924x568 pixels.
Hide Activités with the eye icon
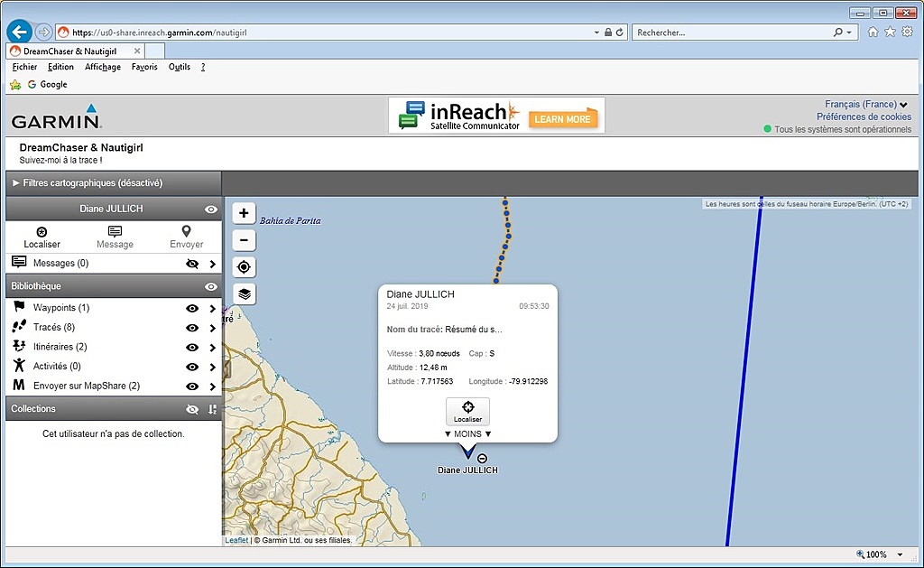pos(192,367)
